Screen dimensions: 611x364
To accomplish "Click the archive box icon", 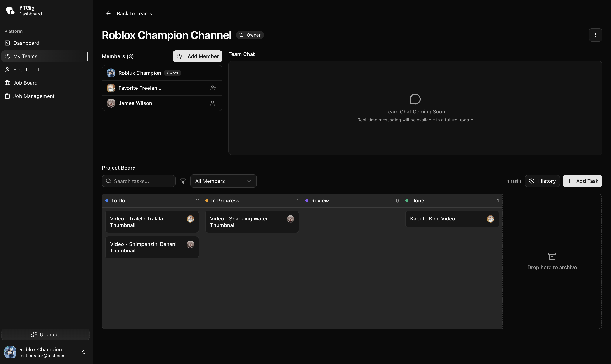I will pyautogui.click(x=552, y=256).
